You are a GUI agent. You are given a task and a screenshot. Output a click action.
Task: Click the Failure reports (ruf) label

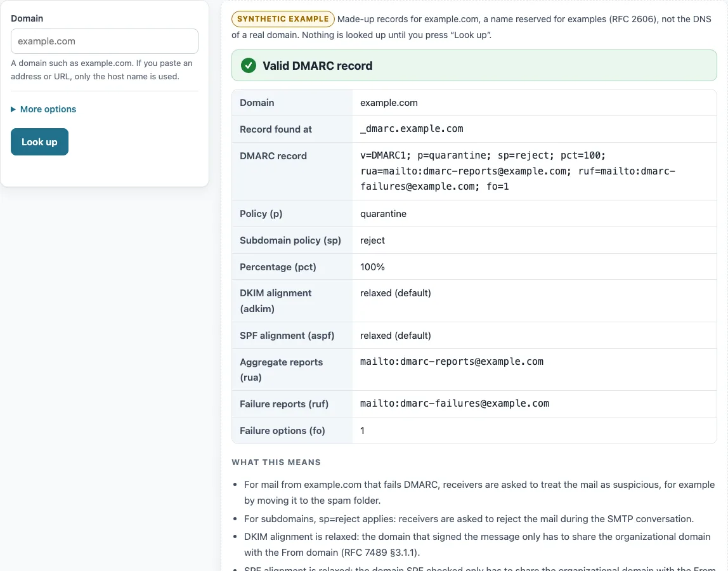284,404
